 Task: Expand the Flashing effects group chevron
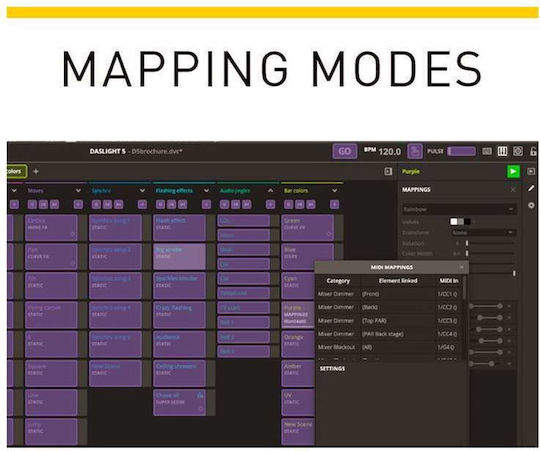click(206, 190)
